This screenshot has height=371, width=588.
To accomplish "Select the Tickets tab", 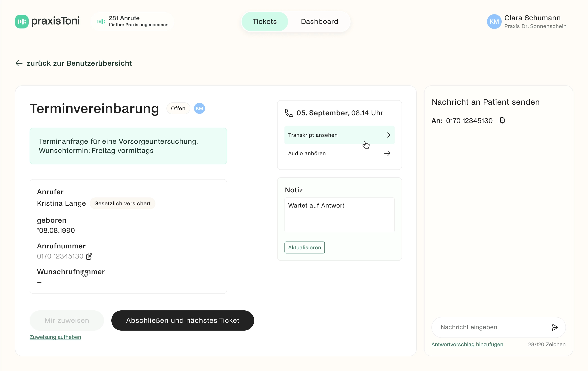I will 264,22.
